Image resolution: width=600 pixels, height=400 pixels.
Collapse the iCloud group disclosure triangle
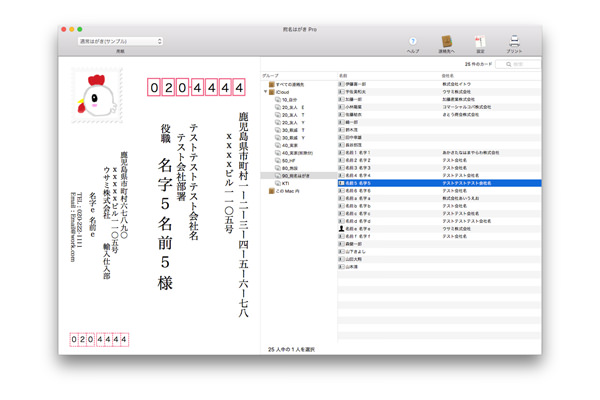click(x=266, y=92)
